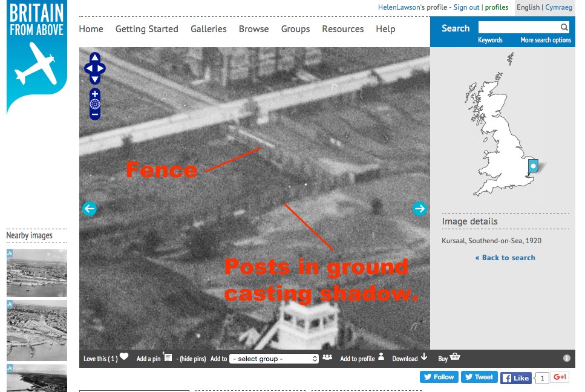Zoom out with the minus button
Image resolution: width=585 pixels, height=392 pixels.
coord(95,114)
